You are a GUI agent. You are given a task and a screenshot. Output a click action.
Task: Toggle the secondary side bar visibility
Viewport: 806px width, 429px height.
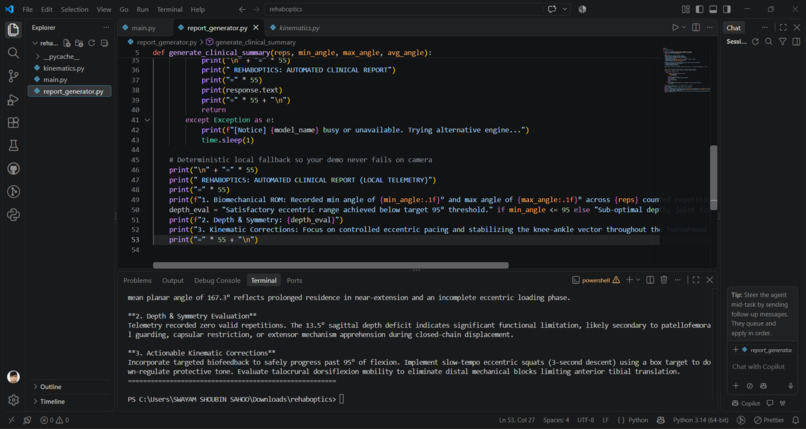coord(727,9)
